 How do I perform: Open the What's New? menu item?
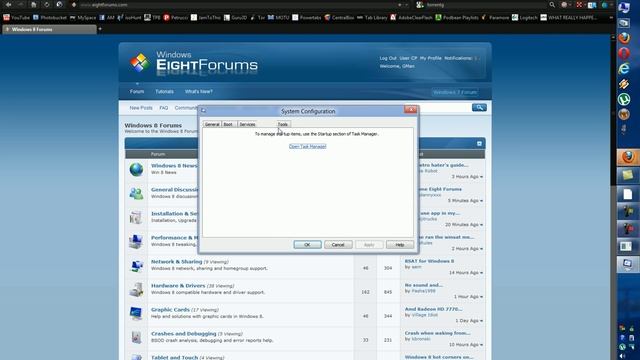[x=198, y=91]
